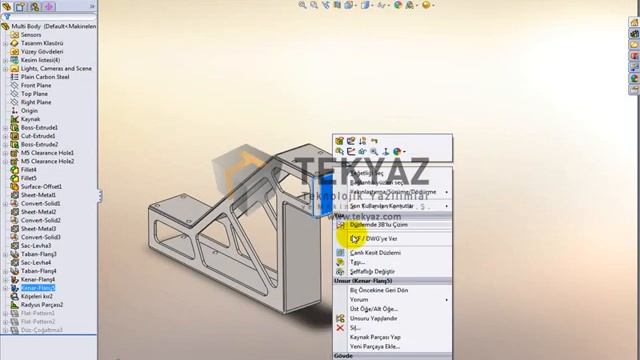Click the Sil delete red X icon
Screen dimensions: 640x360
(x=340, y=328)
